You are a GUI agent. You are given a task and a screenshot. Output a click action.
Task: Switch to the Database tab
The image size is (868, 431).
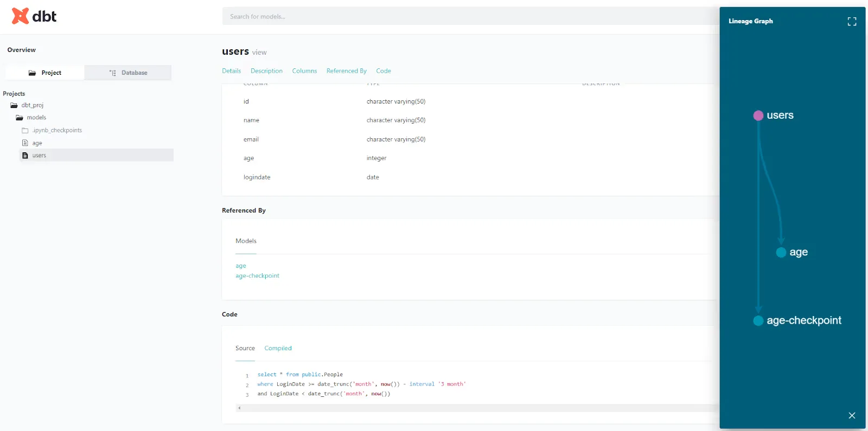(128, 73)
